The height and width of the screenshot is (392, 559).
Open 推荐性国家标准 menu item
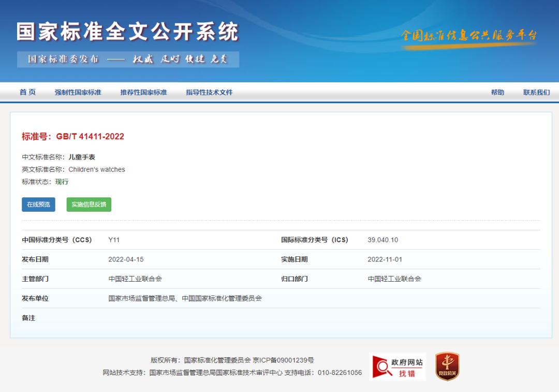(x=143, y=92)
